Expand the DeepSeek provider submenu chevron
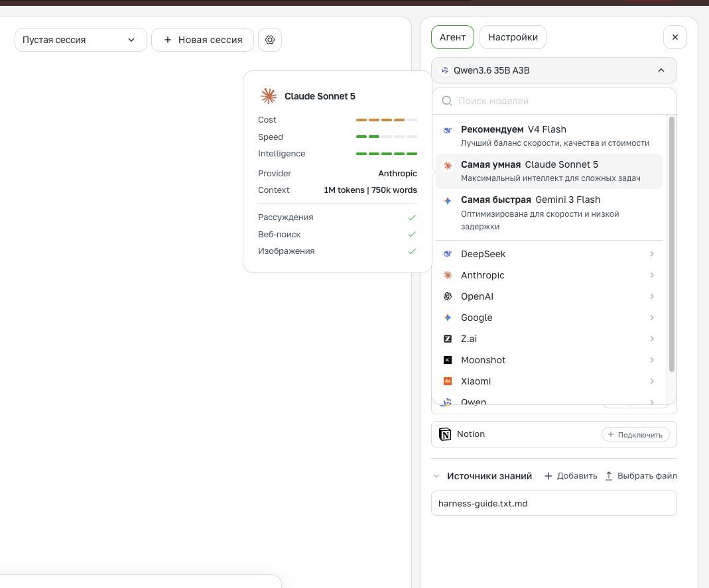The image size is (709, 588). coord(652,254)
